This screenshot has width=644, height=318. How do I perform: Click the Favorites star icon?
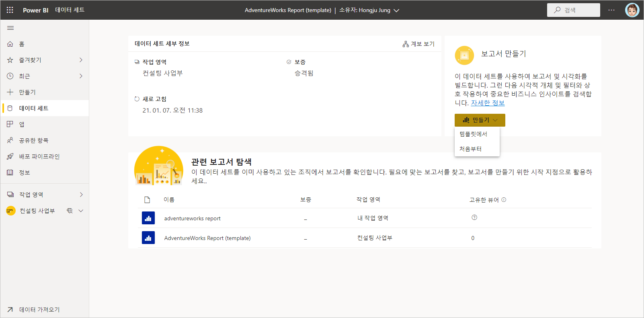click(x=10, y=60)
